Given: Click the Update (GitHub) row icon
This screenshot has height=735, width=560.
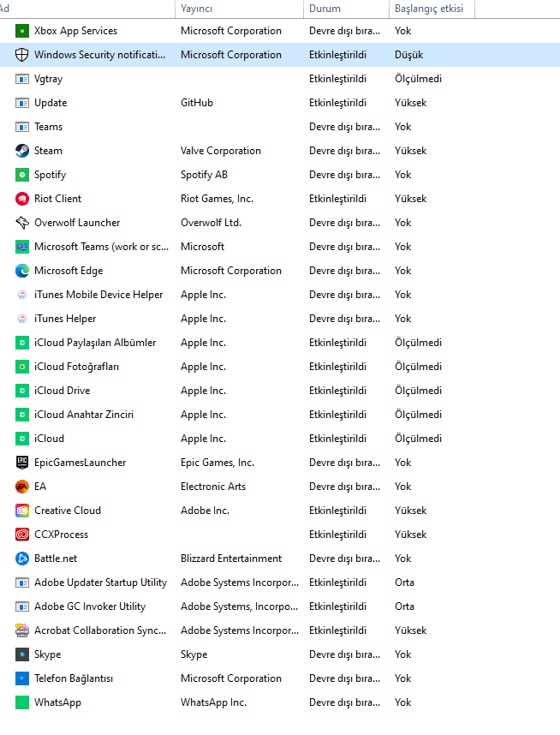Looking at the screenshot, I should coord(22,103).
